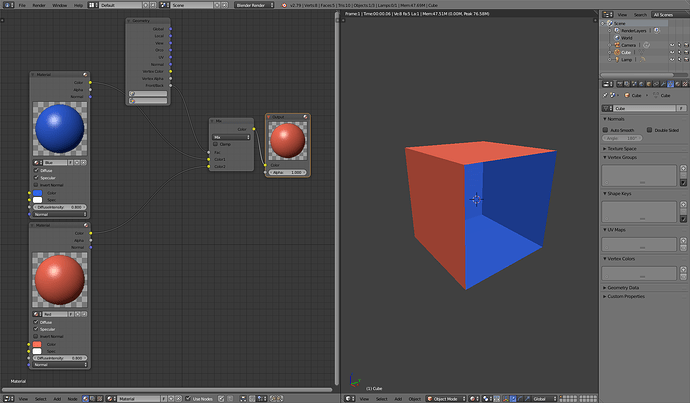The image size is (690, 403).
Task: Click the Camera object icon in outliner
Action: (617, 45)
